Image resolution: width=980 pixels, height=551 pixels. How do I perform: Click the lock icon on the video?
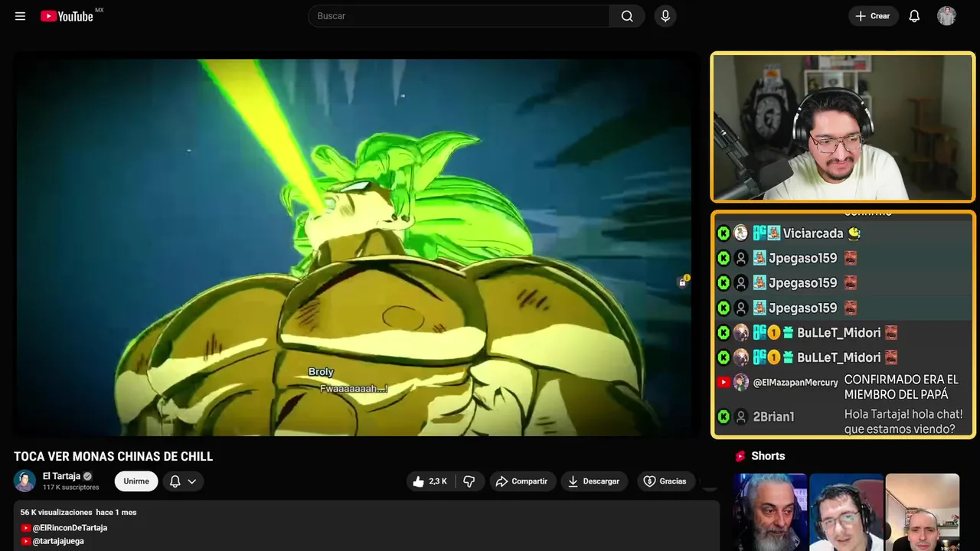(682, 282)
